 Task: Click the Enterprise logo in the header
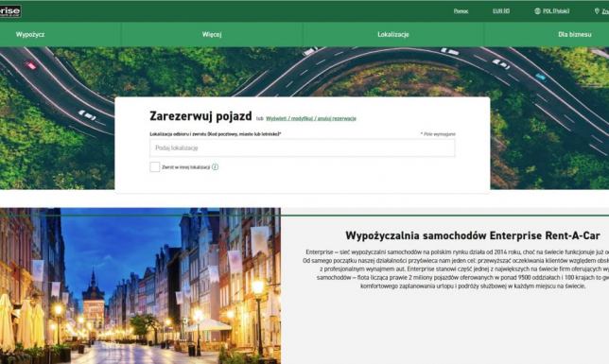[x=10, y=11]
